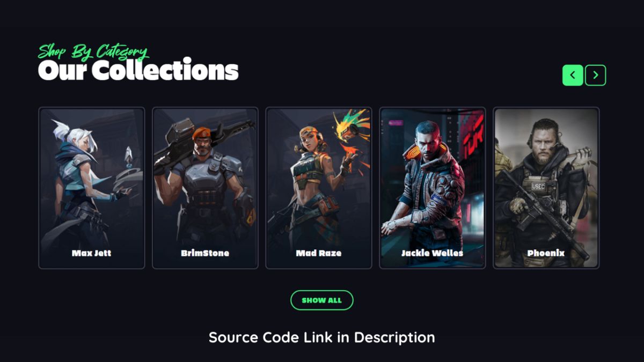The height and width of the screenshot is (362, 644).
Task: Click the Jackie Welles name text
Action: pos(433,253)
